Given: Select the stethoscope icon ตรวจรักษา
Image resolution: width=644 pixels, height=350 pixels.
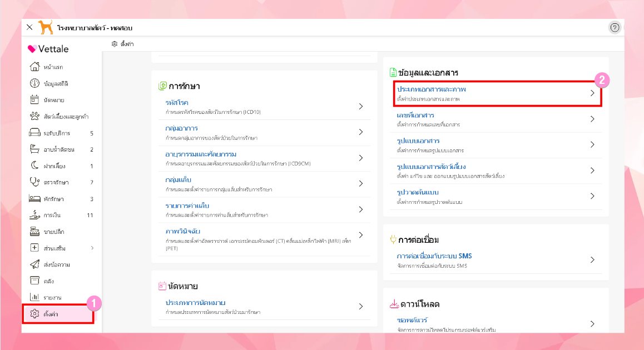Looking at the screenshot, I should pos(34,182).
